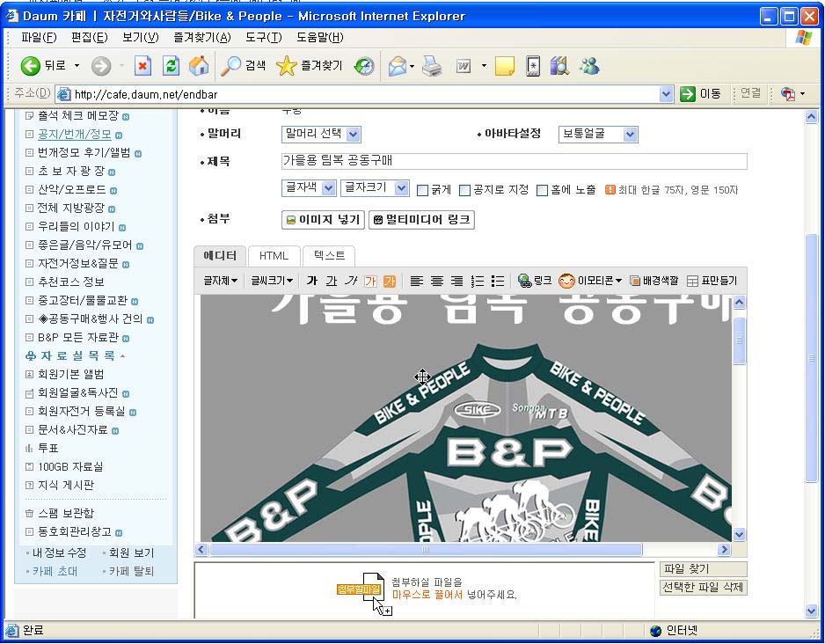Refresh the page with the green arrows icon
The height and width of the screenshot is (644, 825).
pyautogui.click(x=171, y=66)
